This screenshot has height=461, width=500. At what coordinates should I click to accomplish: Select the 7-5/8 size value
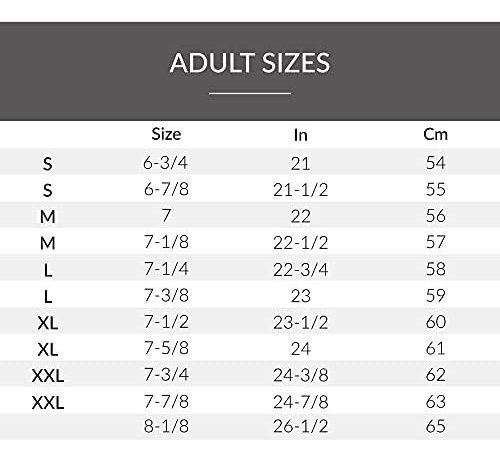point(166,348)
